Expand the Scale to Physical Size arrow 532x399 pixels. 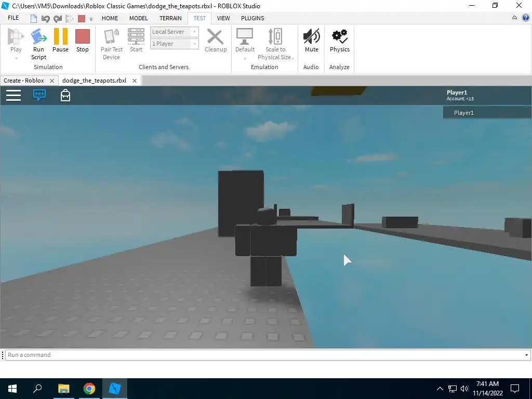293,58
